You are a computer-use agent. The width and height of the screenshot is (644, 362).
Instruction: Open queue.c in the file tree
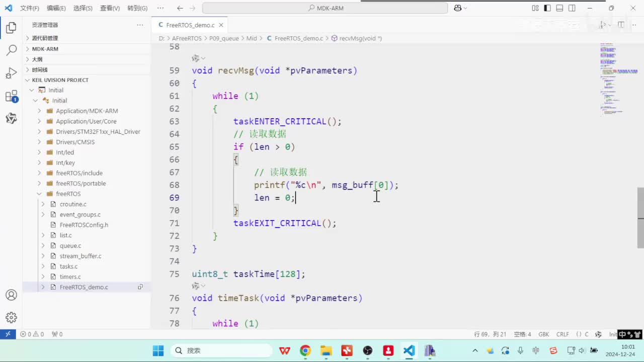point(70,246)
